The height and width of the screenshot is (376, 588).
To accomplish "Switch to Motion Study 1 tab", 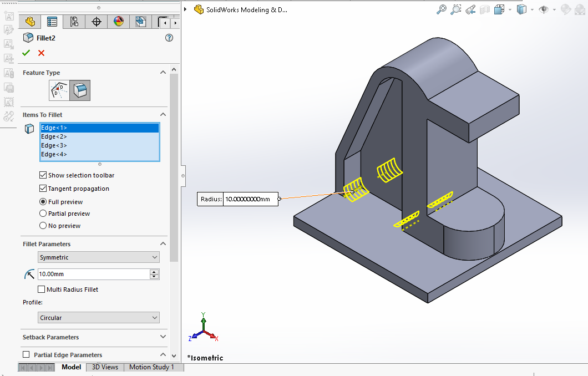I will [x=151, y=367].
